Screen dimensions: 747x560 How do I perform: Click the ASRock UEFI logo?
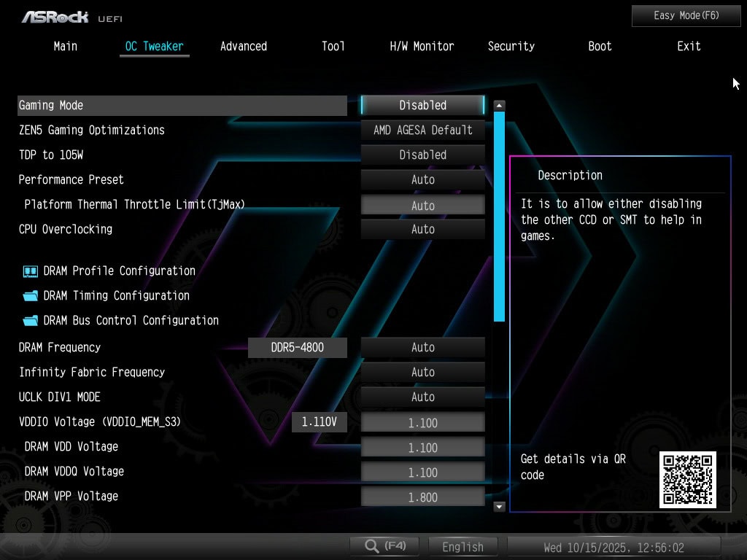(66, 16)
